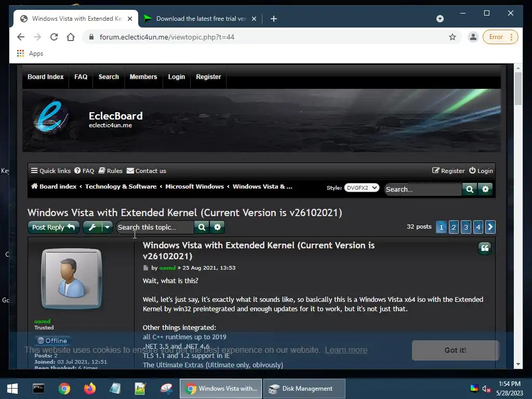
Task: Open advanced board search gear icon
Action: [x=485, y=189]
